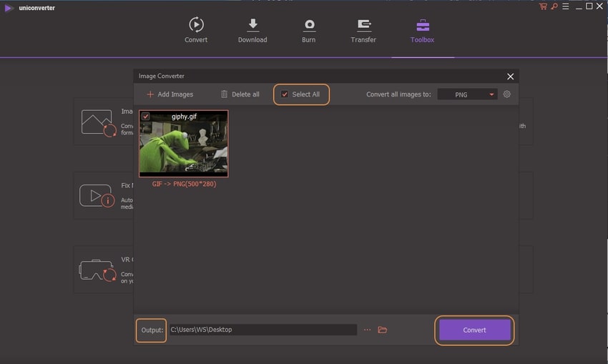608x364 pixels.
Task: Click Add Images button
Action: coord(170,94)
